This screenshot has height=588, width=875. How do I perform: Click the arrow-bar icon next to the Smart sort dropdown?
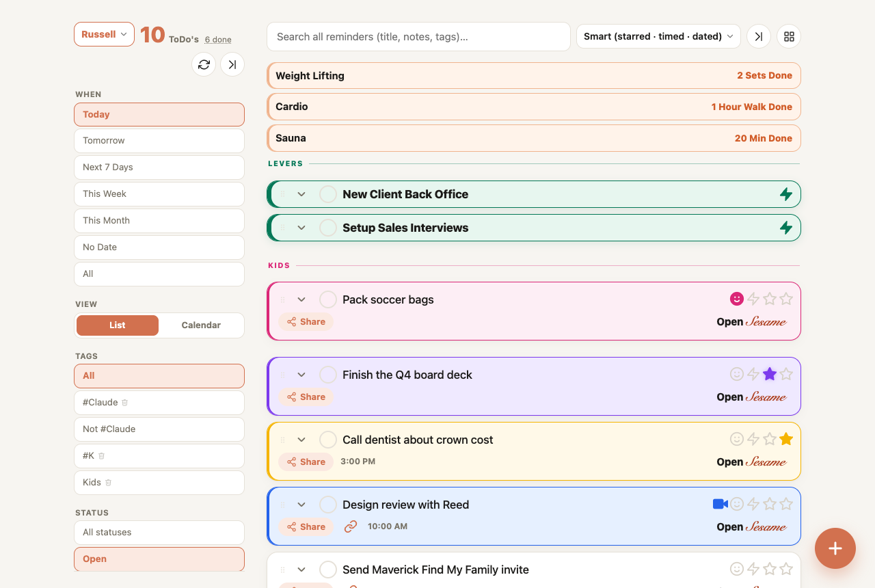pyautogui.click(x=759, y=36)
